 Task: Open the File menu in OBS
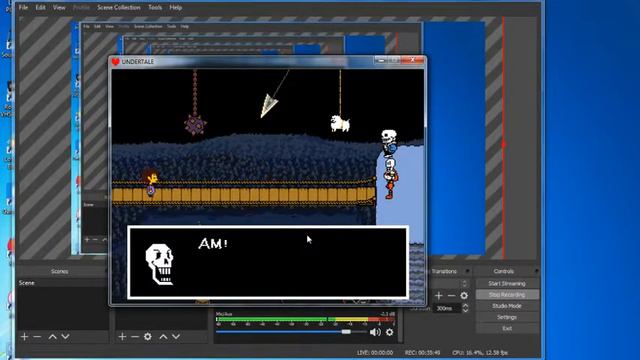coord(23,7)
